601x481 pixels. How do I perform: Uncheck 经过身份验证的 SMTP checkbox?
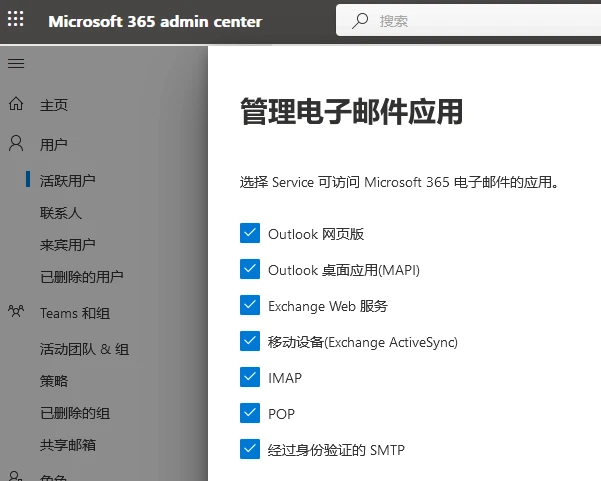point(250,449)
